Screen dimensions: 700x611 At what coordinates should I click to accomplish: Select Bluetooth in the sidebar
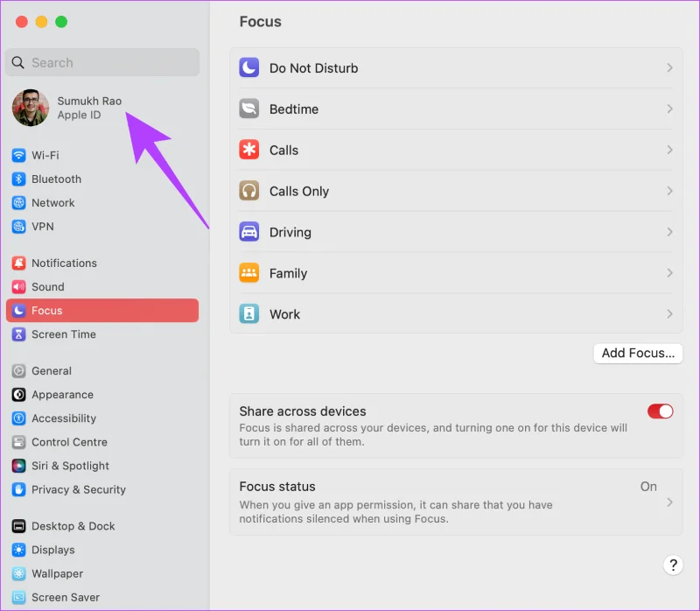(102, 179)
